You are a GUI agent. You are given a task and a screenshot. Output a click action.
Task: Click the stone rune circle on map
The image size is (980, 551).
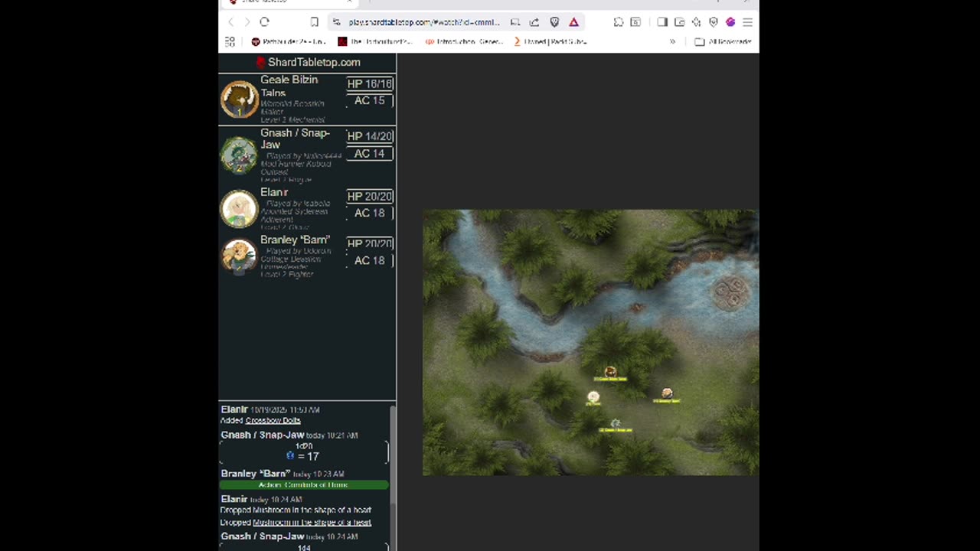730,293
